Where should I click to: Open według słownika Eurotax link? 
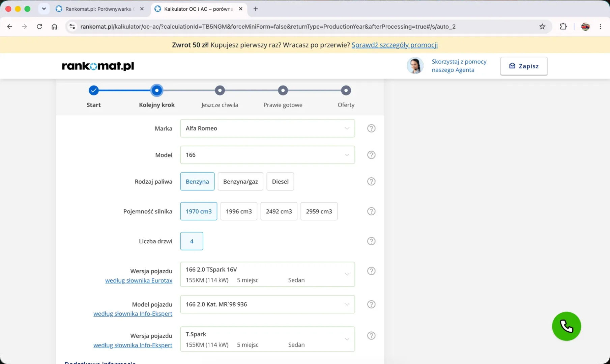(x=139, y=280)
